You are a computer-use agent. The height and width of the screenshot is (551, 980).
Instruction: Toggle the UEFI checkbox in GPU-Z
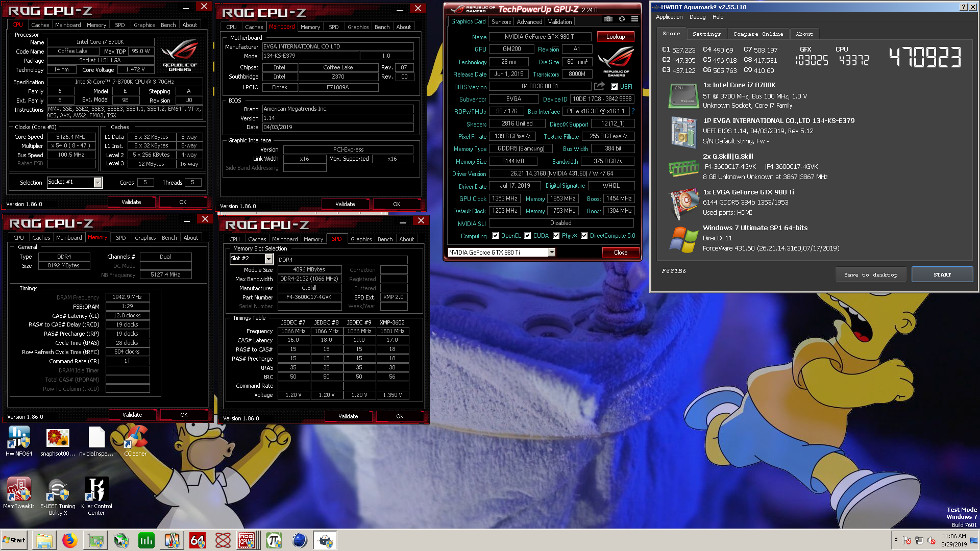coord(614,87)
